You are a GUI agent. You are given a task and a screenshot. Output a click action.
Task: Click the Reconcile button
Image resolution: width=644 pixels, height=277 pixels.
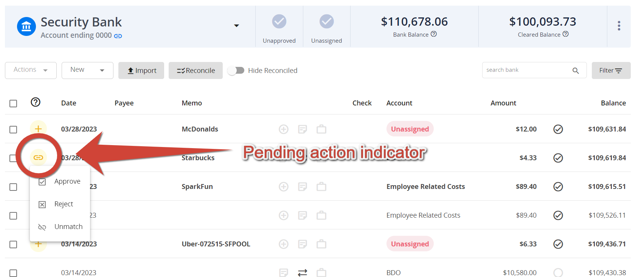coord(196,70)
